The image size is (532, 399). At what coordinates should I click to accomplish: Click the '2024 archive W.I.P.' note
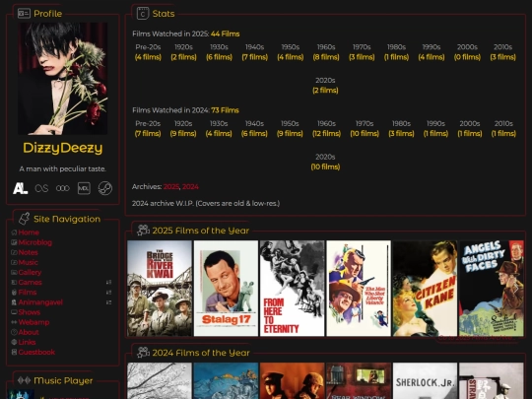tap(206, 204)
